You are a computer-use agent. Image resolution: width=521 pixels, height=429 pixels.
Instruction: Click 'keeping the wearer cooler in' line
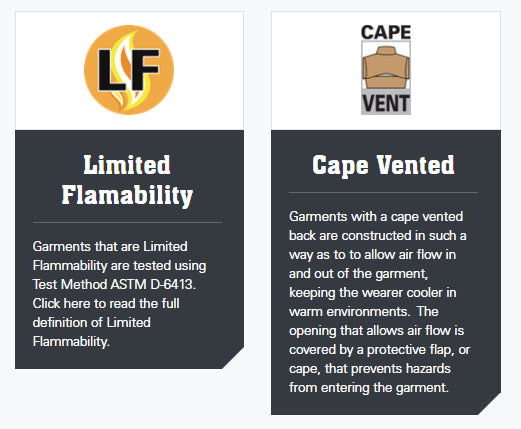click(x=373, y=293)
